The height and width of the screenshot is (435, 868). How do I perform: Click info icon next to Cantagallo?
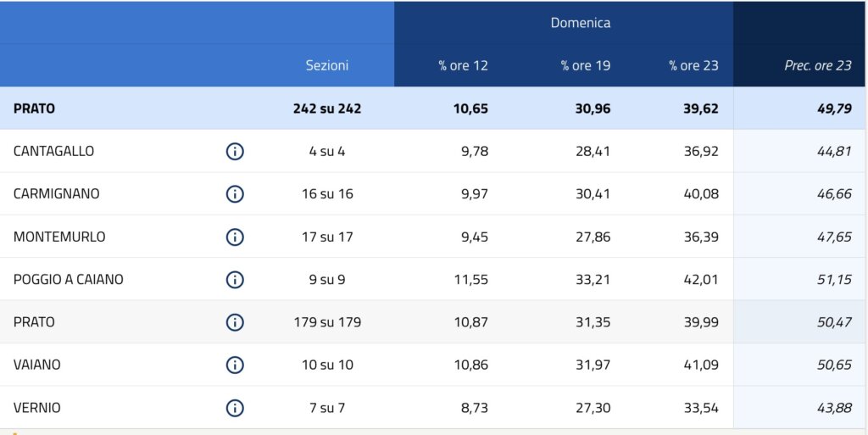coord(235,152)
